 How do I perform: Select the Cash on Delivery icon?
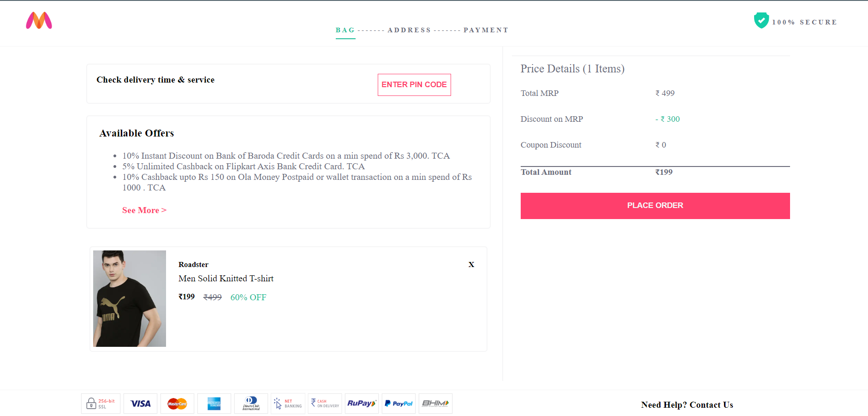pyautogui.click(x=325, y=403)
